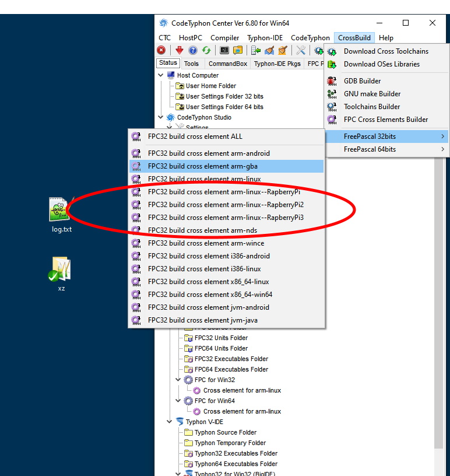Click icon beside FPC32 jvm-java entry
This screenshot has height=476, width=450.
pyautogui.click(x=136, y=320)
